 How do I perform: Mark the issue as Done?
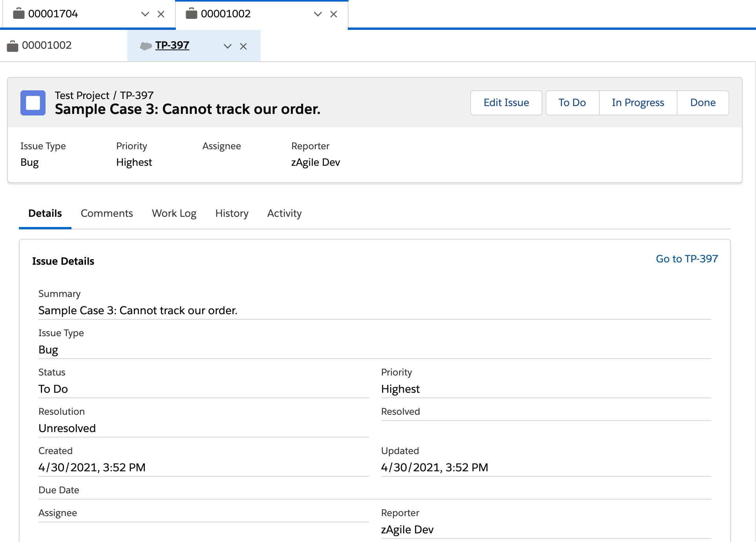pyautogui.click(x=703, y=103)
